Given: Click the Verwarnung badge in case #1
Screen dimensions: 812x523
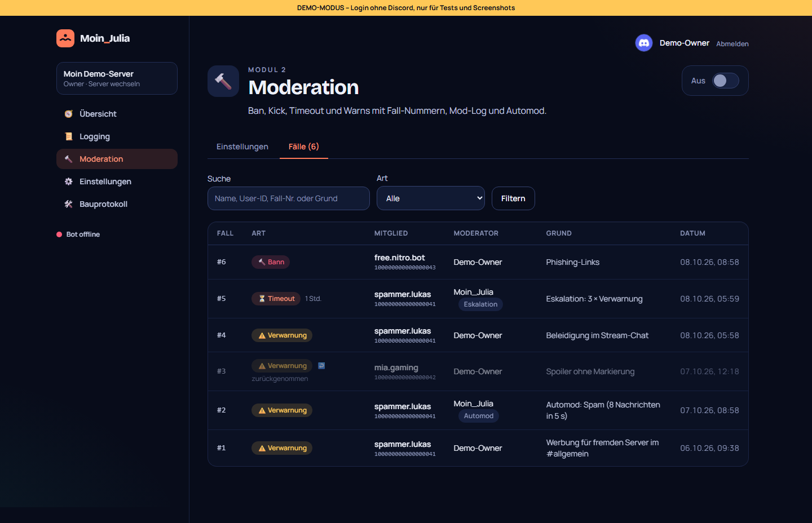Looking at the screenshot, I should (282, 448).
